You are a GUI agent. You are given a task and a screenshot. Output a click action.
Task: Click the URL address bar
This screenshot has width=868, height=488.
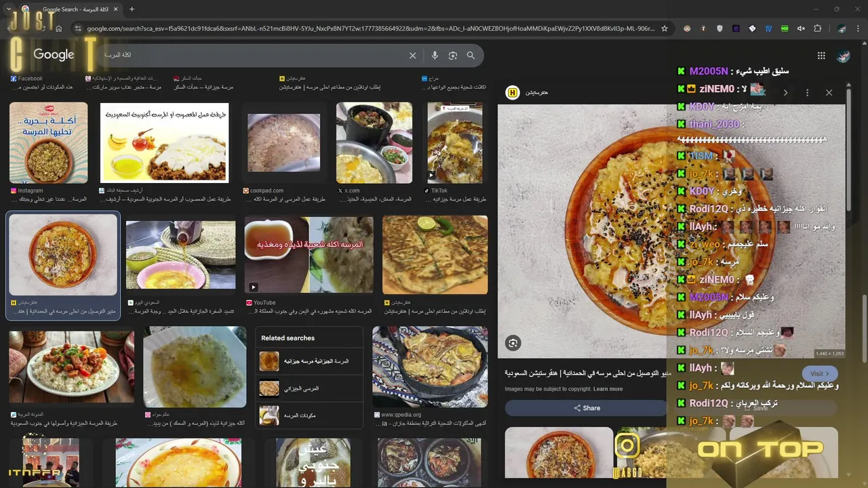[370, 28]
